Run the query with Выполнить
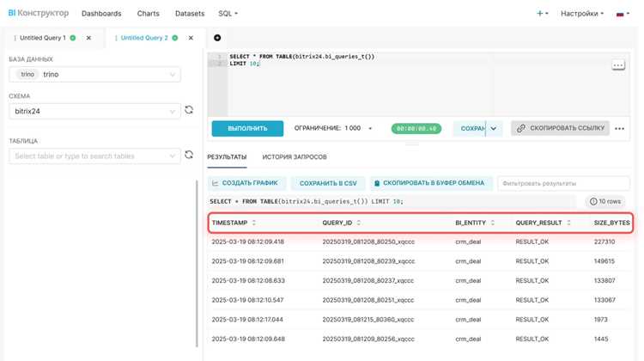The image size is (644, 361). tap(247, 129)
